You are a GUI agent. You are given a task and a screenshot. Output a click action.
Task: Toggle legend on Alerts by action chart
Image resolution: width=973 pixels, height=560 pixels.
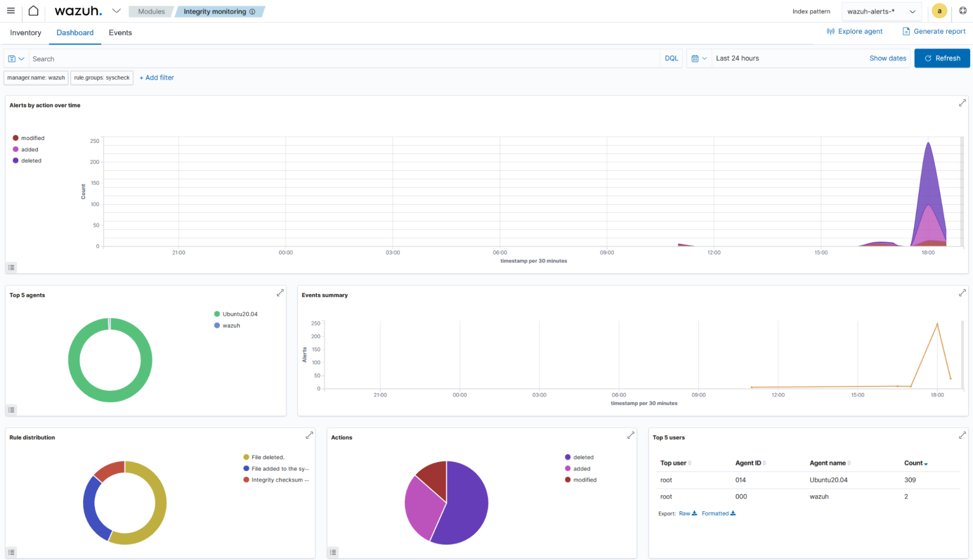tap(11, 268)
